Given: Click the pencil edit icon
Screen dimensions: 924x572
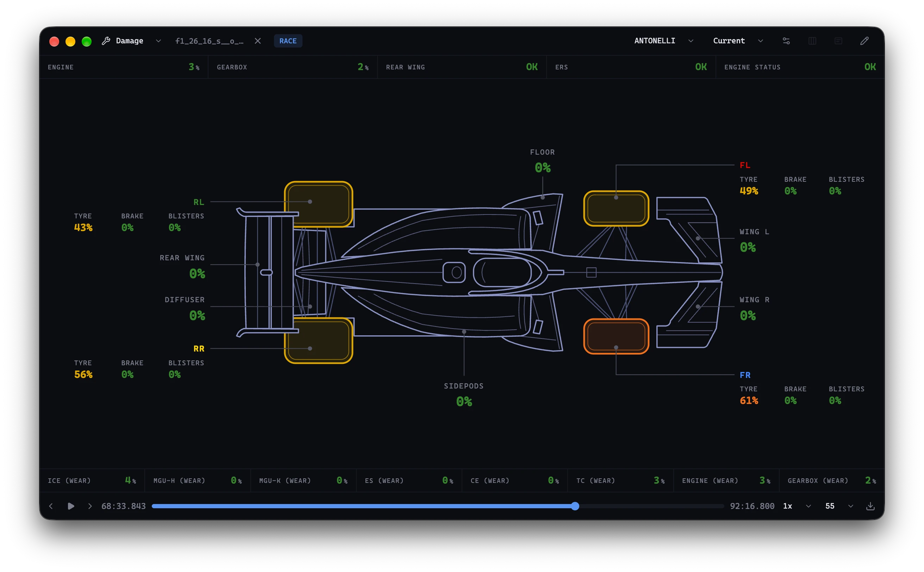Looking at the screenshot, I should click(864, 41).
